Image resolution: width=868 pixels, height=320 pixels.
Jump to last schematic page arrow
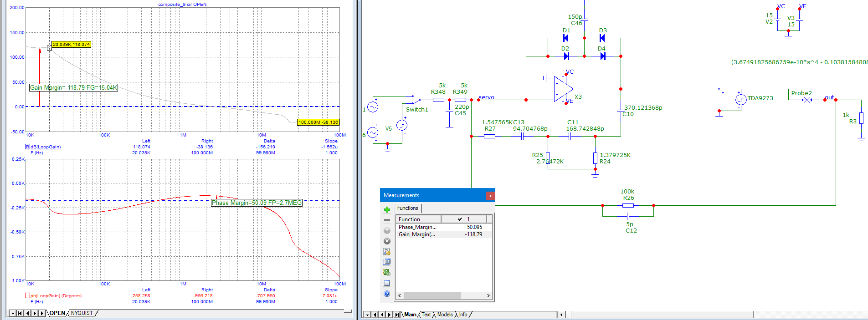tap(396, 315)
